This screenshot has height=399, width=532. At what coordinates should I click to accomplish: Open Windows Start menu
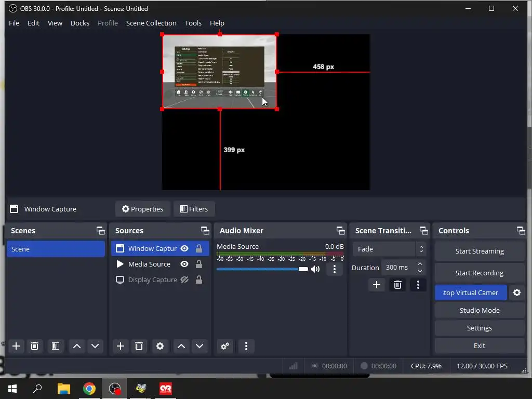pos(12,389)
